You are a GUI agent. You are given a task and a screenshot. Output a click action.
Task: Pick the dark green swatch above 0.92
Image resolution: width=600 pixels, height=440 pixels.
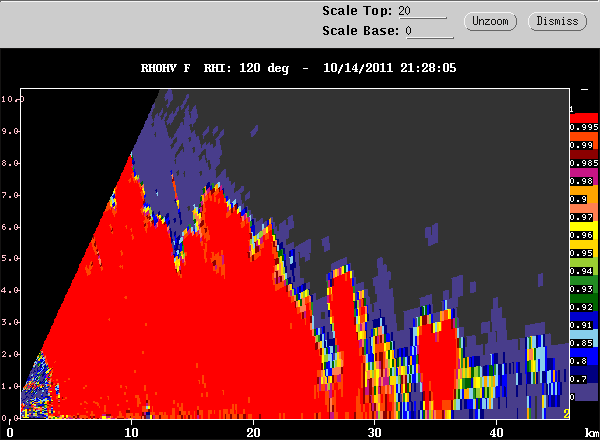[x=584, y=298]
